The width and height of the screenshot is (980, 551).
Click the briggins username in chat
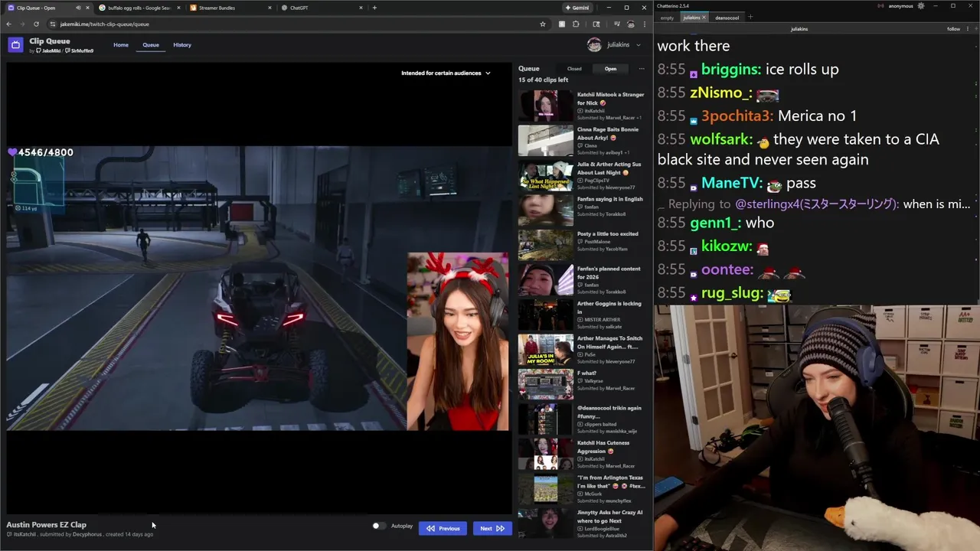[x=730, y=70]
